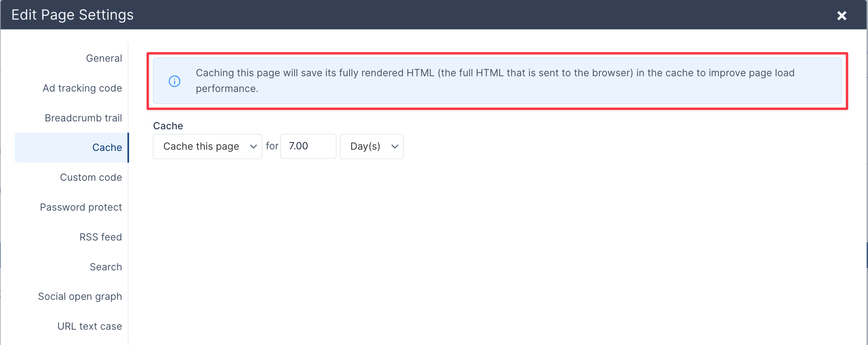The height and width of the screenshot is (345, 868).
Task: Select the Breadcrumb trail tab
Action: point(83,118)
